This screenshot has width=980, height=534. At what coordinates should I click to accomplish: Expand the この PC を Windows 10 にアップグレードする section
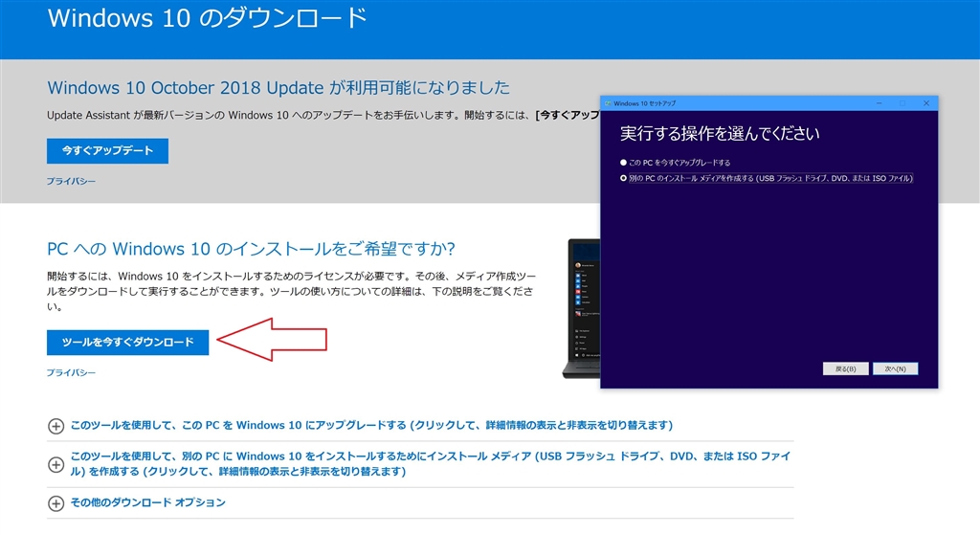coord(371,425)
